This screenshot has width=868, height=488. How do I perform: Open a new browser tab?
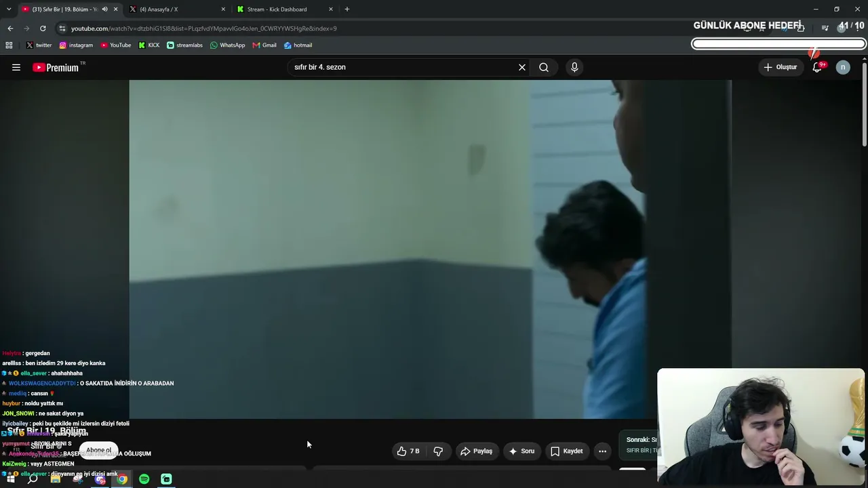tap(347, 9)
